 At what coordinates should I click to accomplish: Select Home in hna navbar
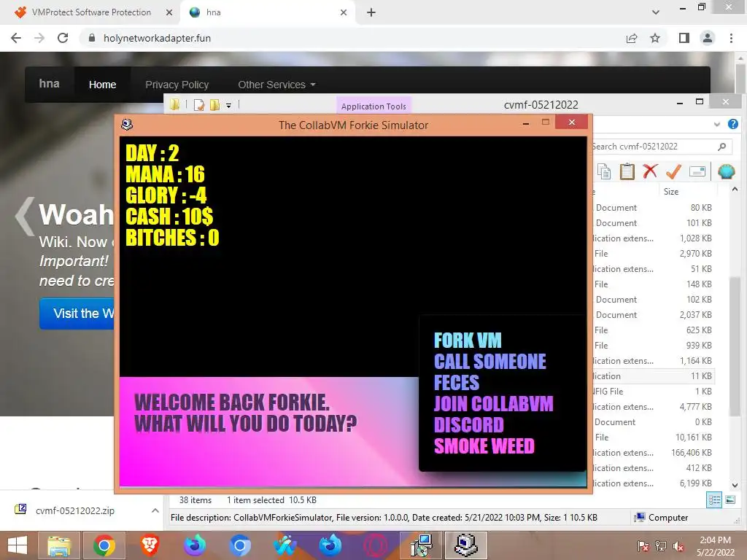[x=102, y=85]
